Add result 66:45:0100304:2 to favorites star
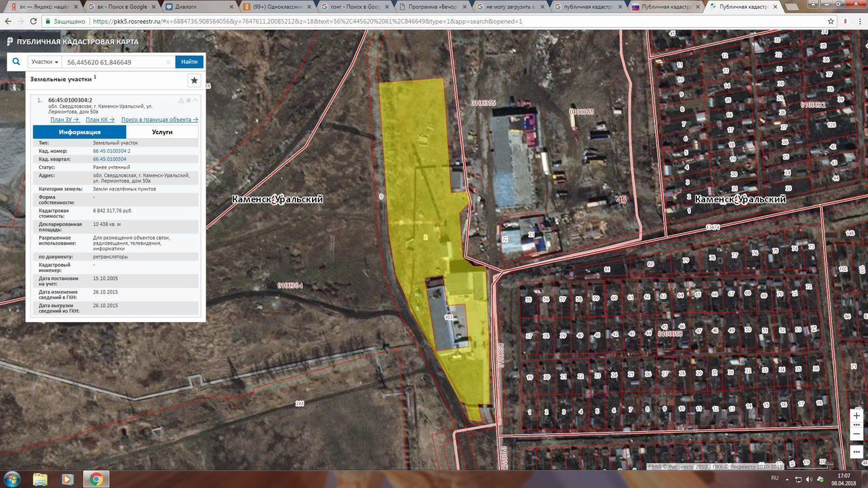Image resolution: width=868 pixels, height=488 pixels. [x=189, y=100]
